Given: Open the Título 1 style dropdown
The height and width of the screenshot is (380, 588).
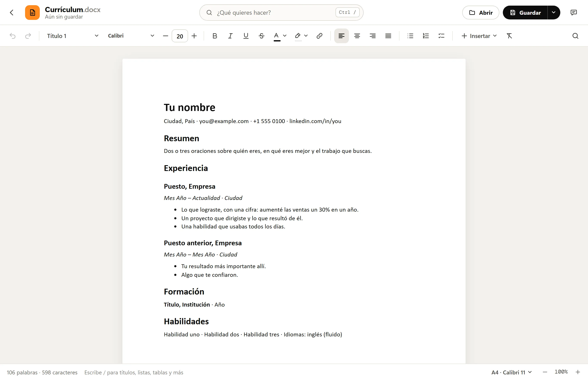Looking at the screenshot, I should [x=73, y=36].
